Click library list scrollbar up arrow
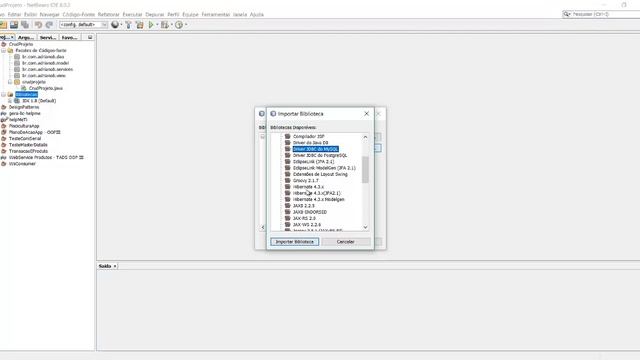The image size is (640, 360). point(365,137)
